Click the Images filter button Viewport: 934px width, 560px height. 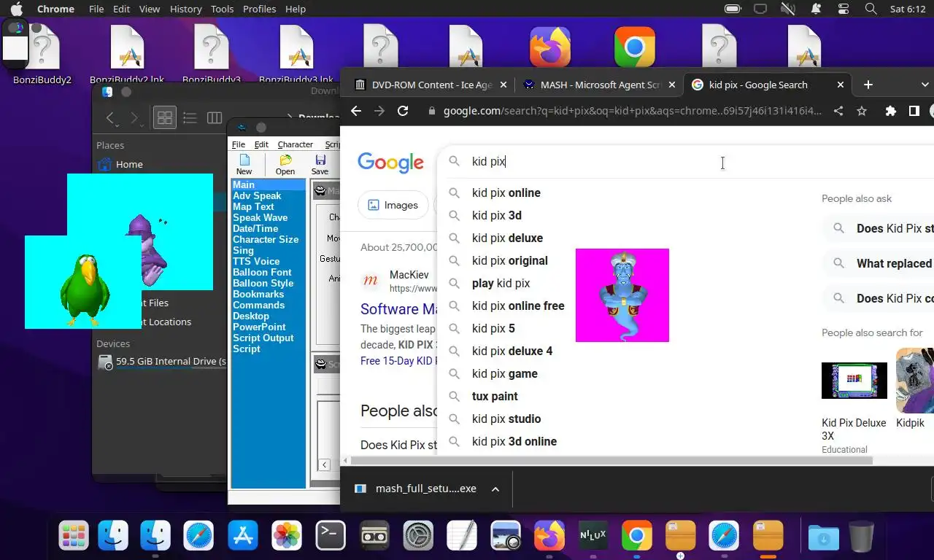393,206
